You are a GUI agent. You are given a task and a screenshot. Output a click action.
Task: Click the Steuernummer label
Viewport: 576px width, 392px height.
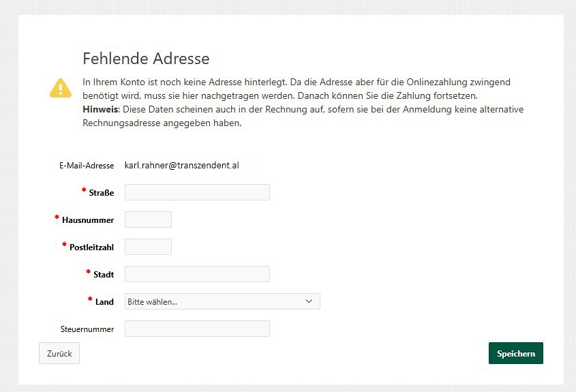[87, 329]
